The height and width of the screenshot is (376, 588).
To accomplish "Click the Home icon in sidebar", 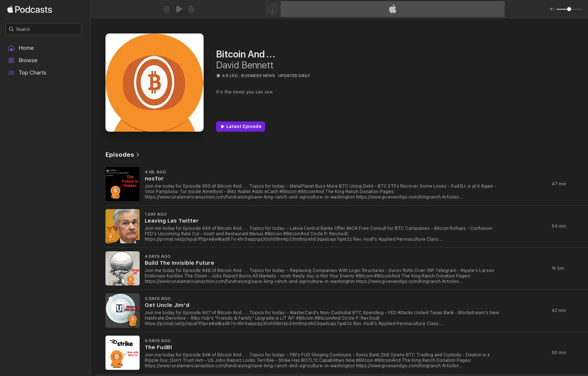I will (11, 48).
